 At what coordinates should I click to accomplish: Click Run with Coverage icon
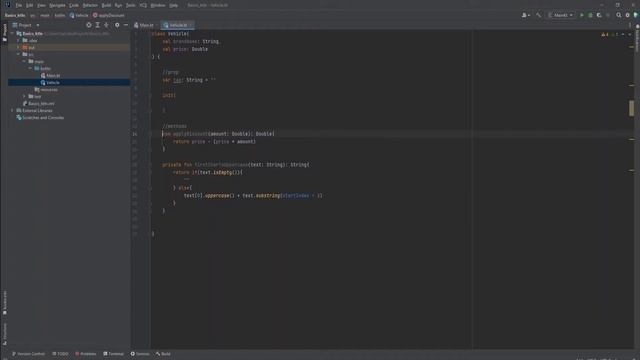click(x=599, y=15)
